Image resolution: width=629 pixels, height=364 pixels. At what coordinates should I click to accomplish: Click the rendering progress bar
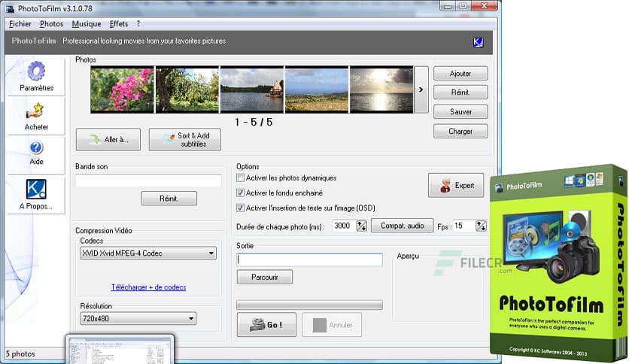[310, 305]
